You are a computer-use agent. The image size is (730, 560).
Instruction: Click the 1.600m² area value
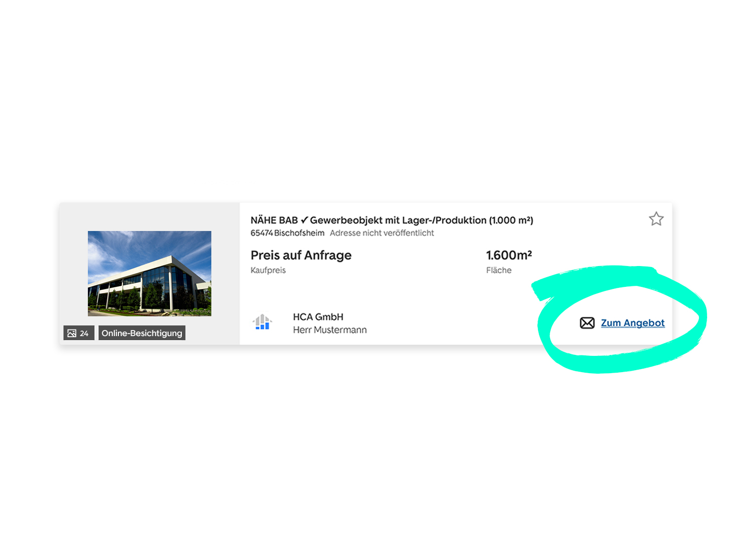point(509,255)
